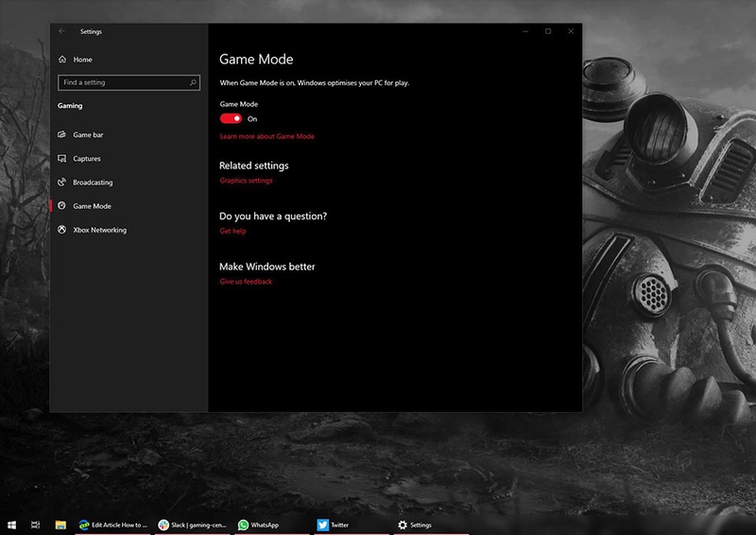Click the search magnifier icon
This screenshot has height=535, width=756.
click(193, 82)
